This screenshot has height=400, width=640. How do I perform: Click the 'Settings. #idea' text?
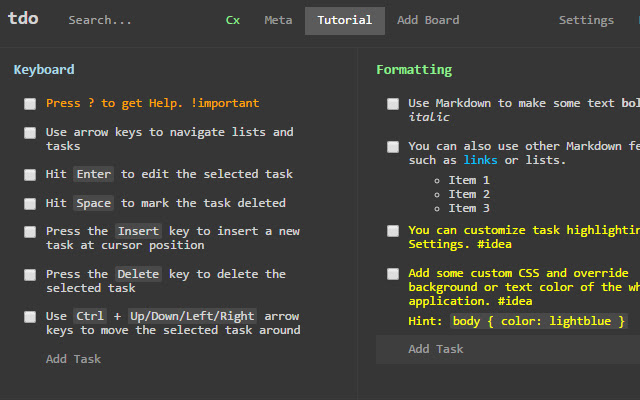tap(460, 244)
